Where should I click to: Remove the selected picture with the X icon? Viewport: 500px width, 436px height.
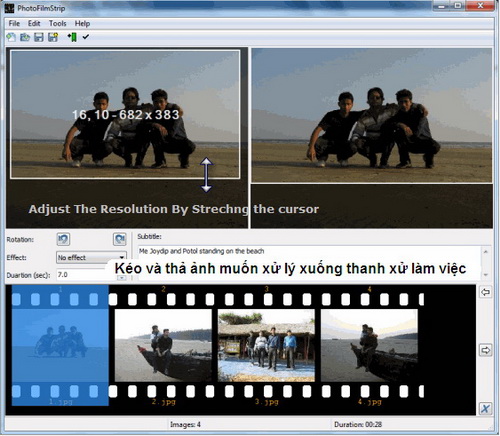(x=486, y=408)
